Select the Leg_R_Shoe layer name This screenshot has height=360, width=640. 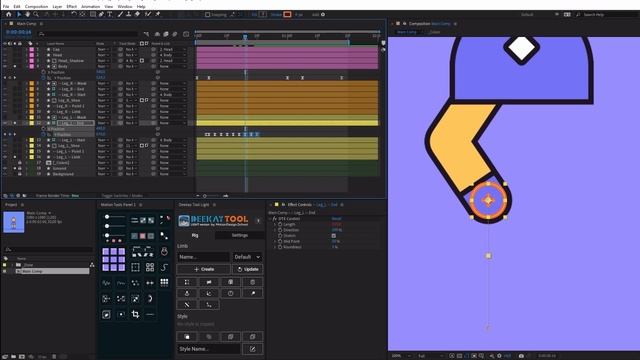point(69,100)
